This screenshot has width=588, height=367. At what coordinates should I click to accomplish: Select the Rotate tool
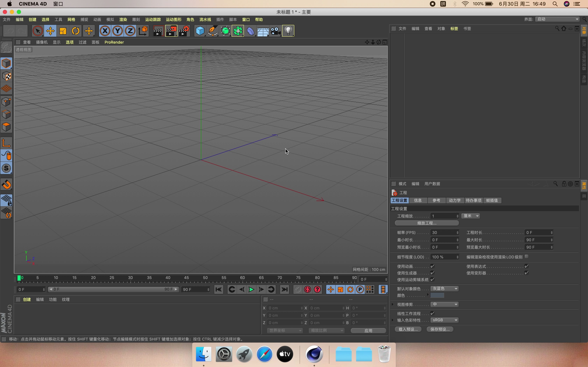click(76, 31)
